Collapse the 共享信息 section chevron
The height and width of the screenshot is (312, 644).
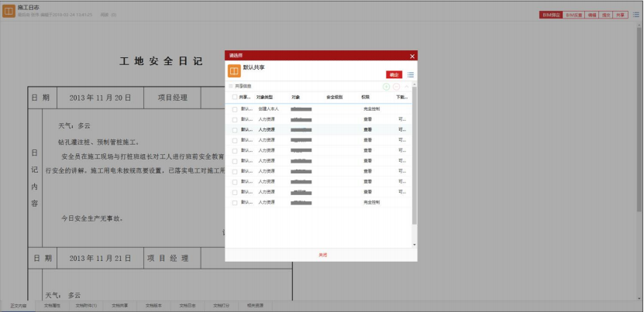point(407,87)
